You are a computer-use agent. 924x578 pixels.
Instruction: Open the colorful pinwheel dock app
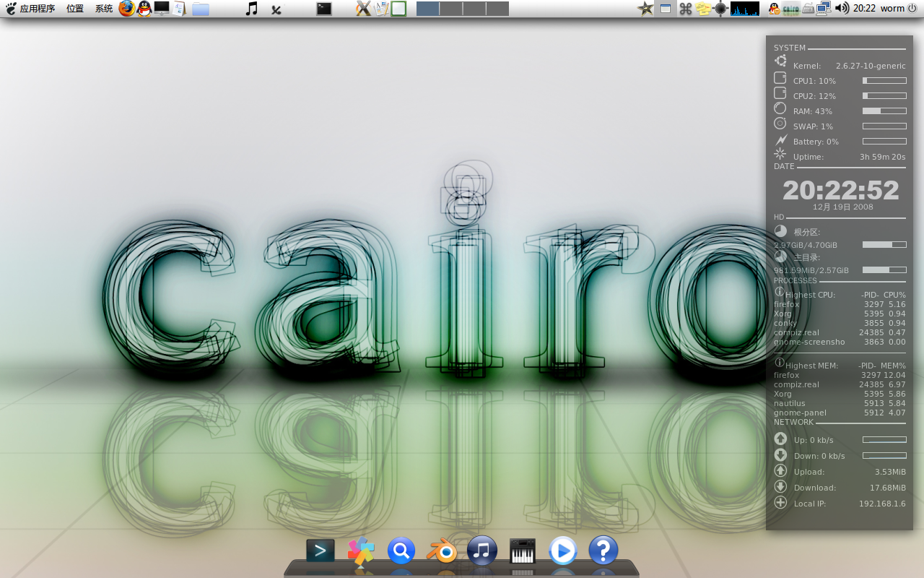[361, 551]
